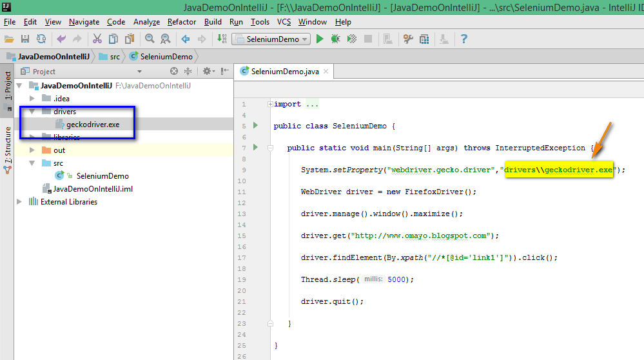Open the Navigate menu
Screen dimensions: 644x360
[x=84, y=22]
